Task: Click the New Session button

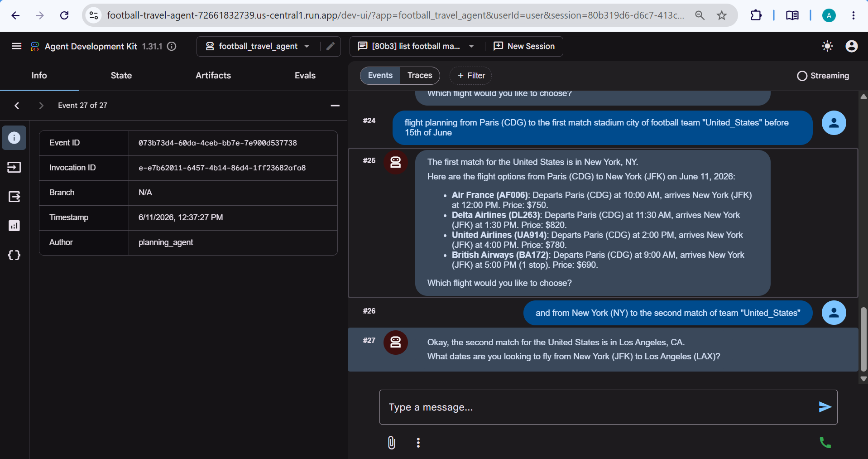Action: coord(524,46)
